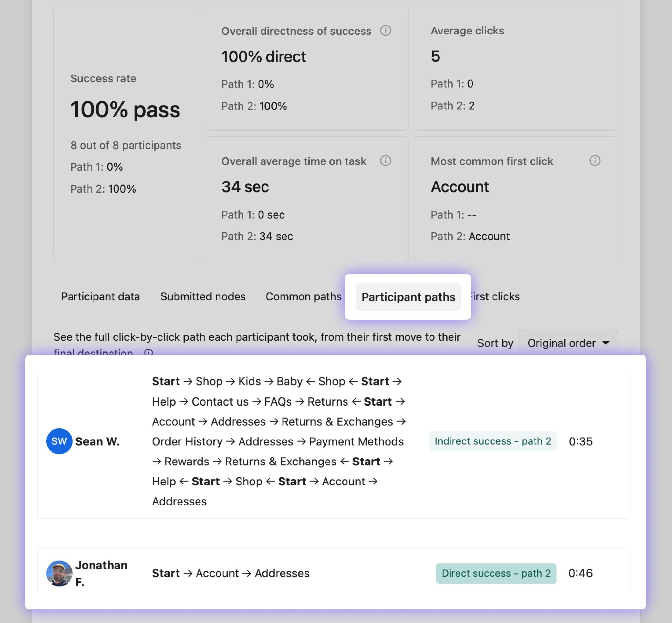Click Sean W.'s 0:35 task time
672x623 pixels.
[580, 441]
